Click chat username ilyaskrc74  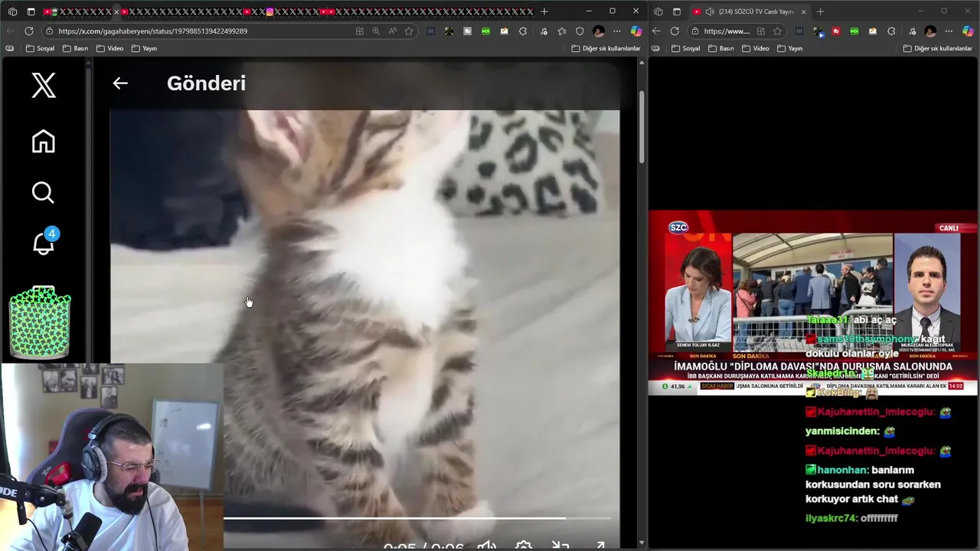tap(830, 518)
